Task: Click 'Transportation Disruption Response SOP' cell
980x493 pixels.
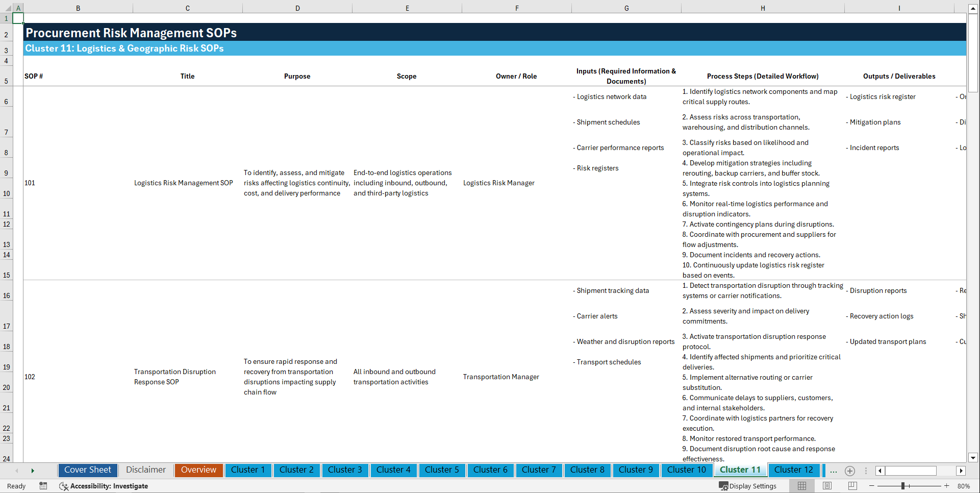Action: click(188, 377)
